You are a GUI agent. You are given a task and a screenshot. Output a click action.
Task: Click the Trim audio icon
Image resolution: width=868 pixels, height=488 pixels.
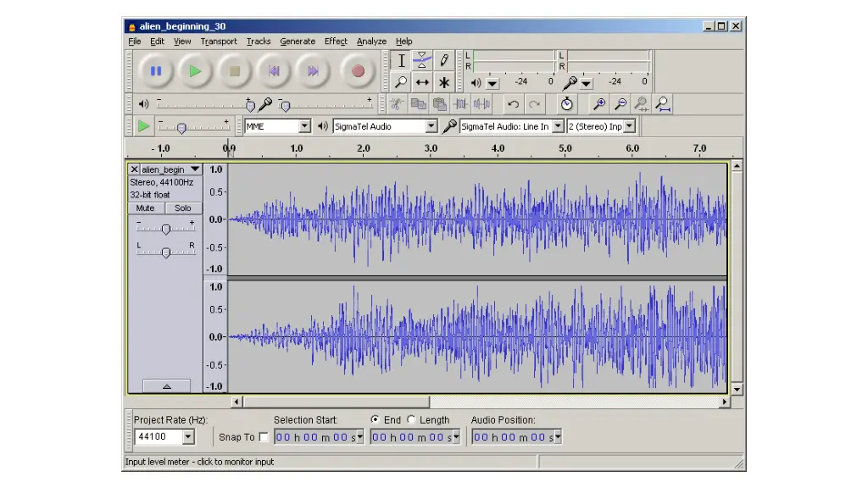tap(460, 104)
